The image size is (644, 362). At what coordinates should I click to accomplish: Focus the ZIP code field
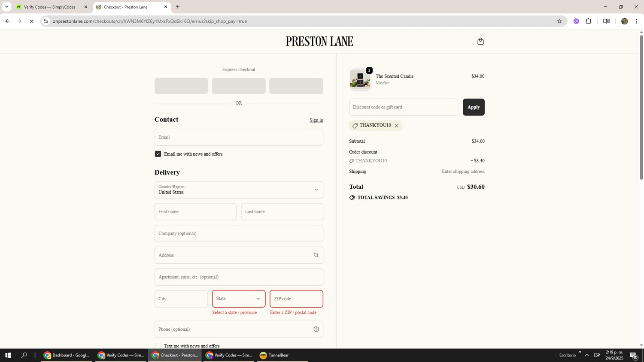click(296, 299)
